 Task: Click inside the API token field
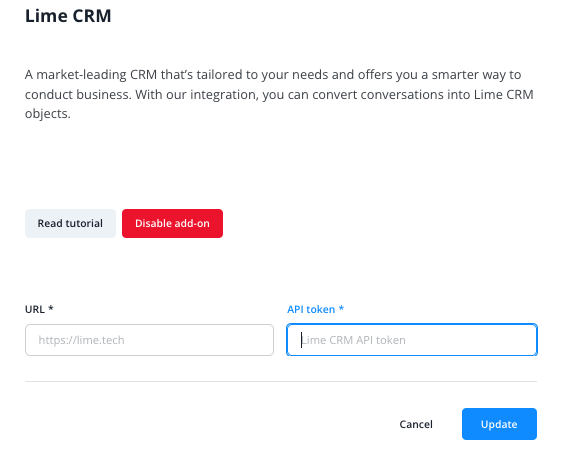tap(412, 340)
